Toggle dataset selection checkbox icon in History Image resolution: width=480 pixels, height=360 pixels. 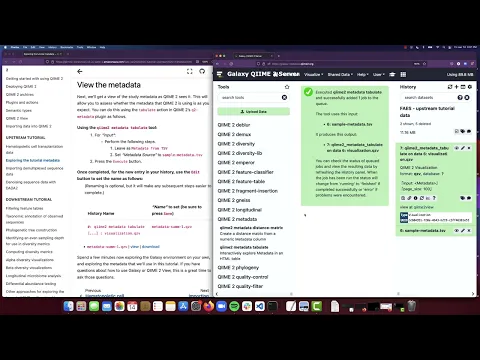click(x=457, y=132)
